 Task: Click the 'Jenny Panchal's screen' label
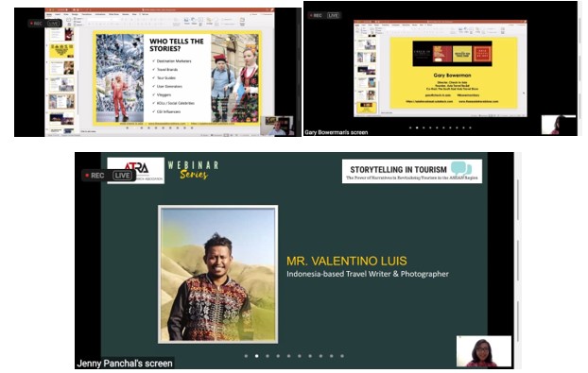coord(125,364)
